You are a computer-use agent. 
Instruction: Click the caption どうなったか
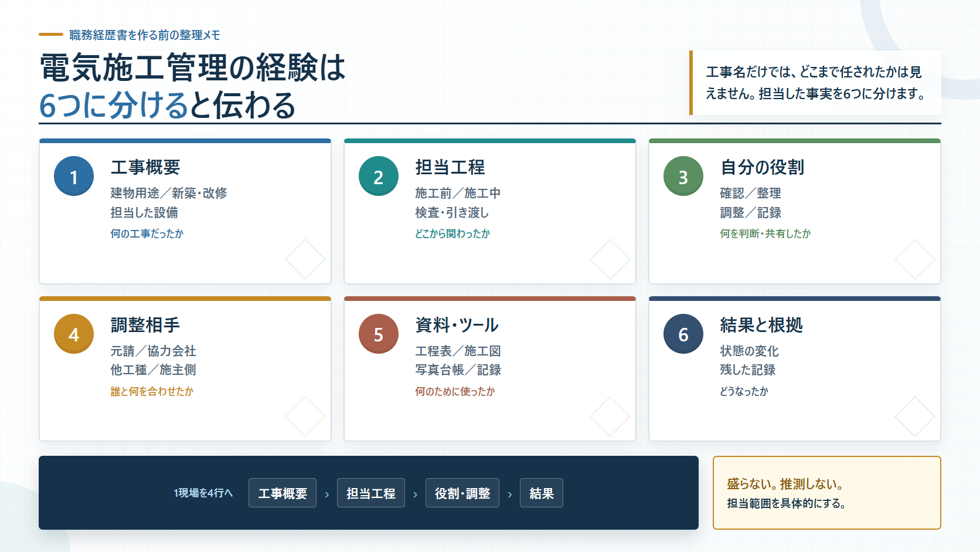tap(744, 391)
